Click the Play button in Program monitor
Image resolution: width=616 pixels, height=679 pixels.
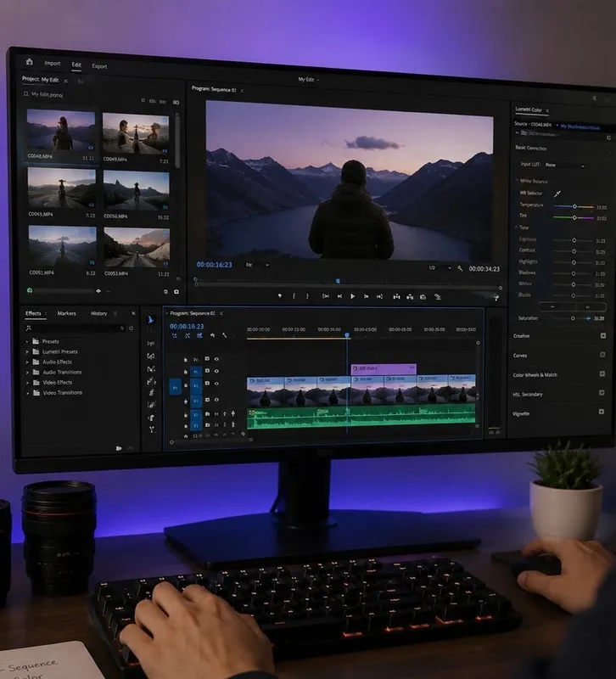(353, 296)
